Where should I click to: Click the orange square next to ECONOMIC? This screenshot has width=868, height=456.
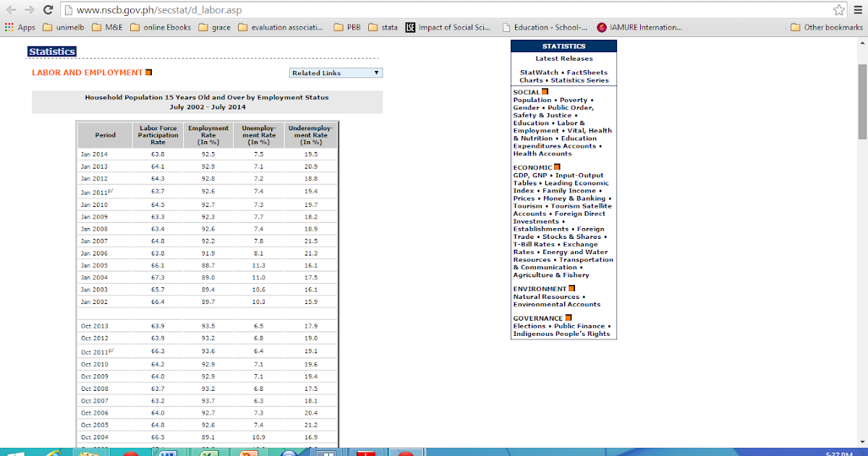coord(556,166)
